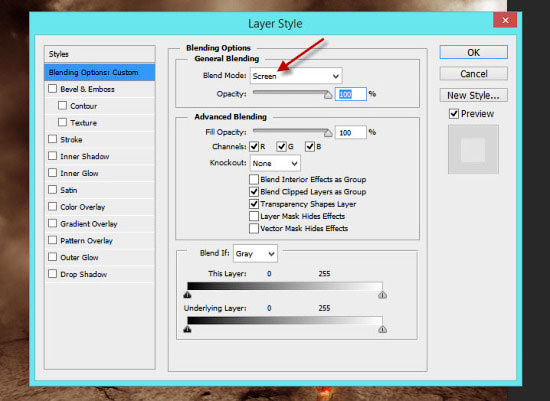Click the style preview thumbnail

pyautogui.click(x=473, y=149)
